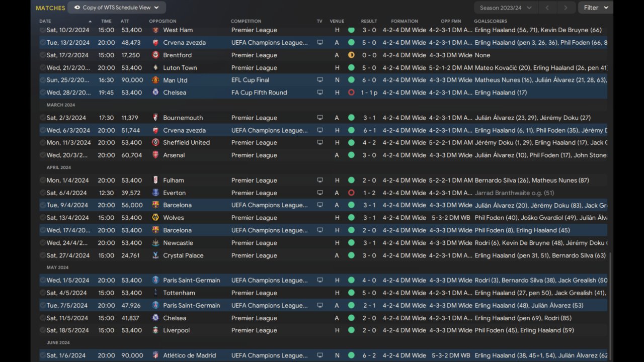Select the check circle beside Brentford match date

click(x=43, y=55)
